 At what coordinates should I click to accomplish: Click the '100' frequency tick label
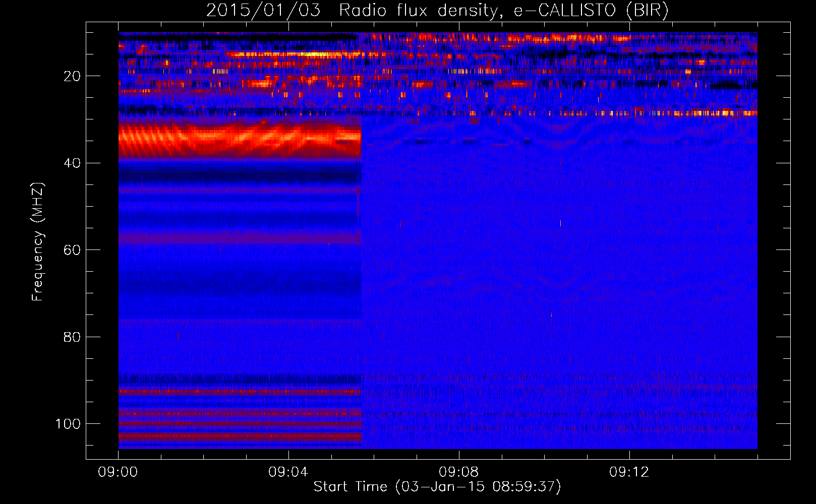point(68,424)
